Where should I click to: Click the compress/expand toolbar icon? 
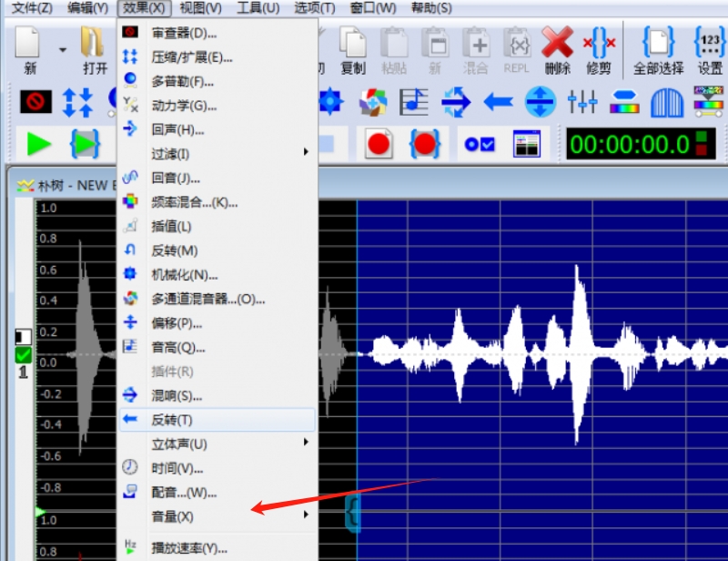77,102
